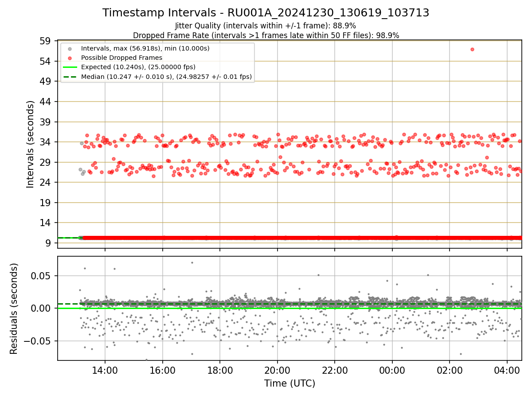Click the x-axis tick label '20:00'
This screenshot has height=399, width=532.
point(278,370)
